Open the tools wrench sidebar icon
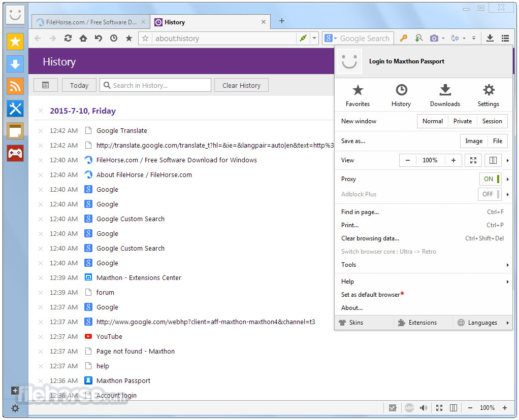Viewport: 519px width, 420px height. [x=15, y=109]
